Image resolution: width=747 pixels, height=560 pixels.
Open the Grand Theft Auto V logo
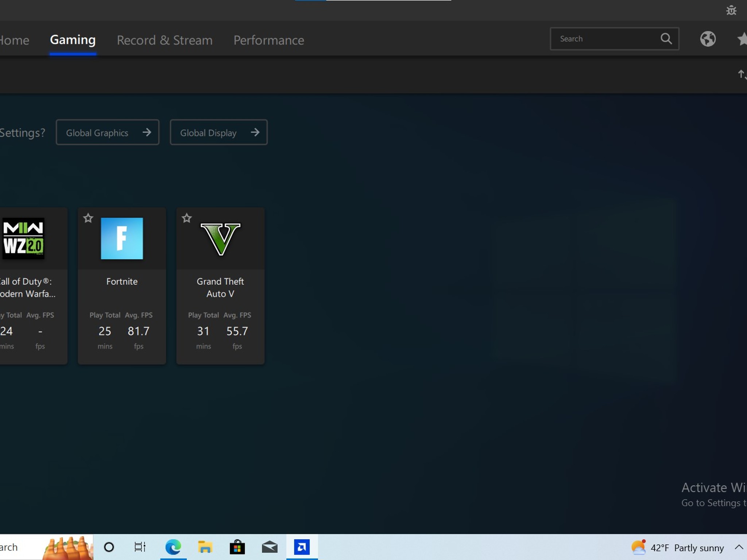[220, 239]
